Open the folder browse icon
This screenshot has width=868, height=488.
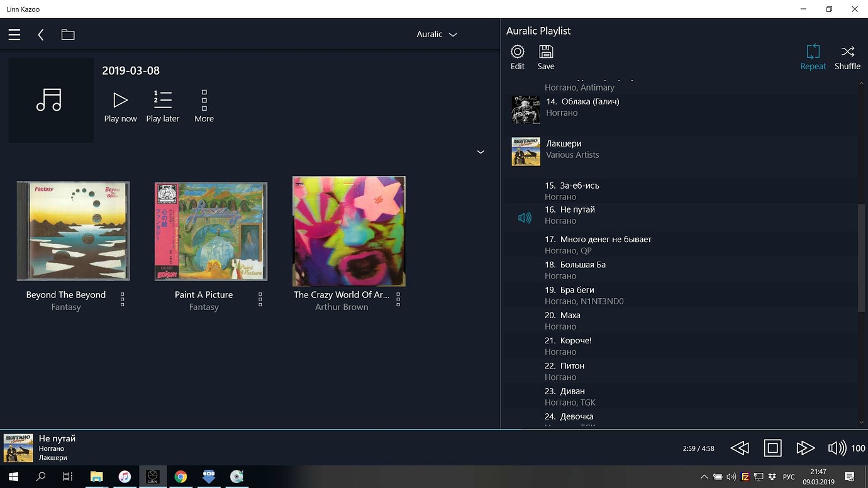click(x=68, y=35)
